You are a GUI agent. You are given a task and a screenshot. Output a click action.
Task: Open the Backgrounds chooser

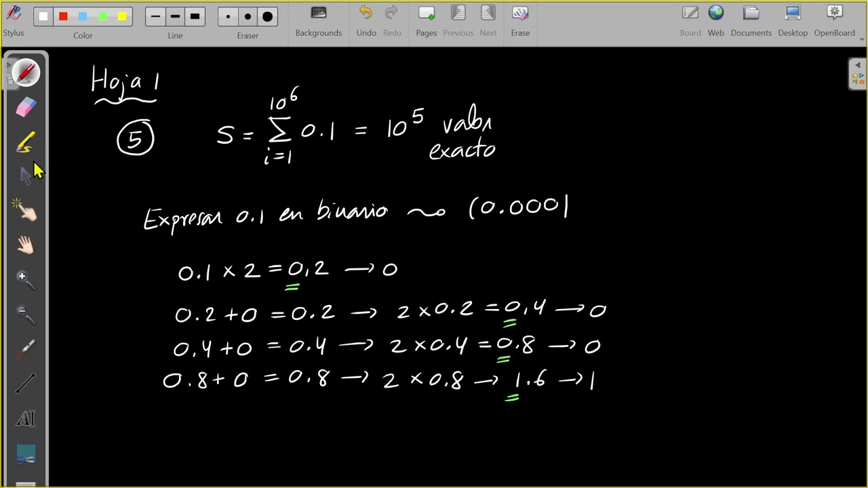[319, 20]
